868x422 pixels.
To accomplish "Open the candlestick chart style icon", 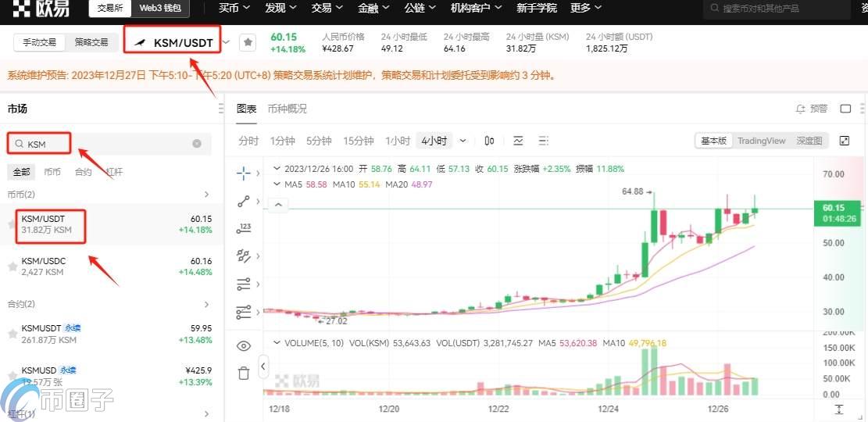I will 490,141.
